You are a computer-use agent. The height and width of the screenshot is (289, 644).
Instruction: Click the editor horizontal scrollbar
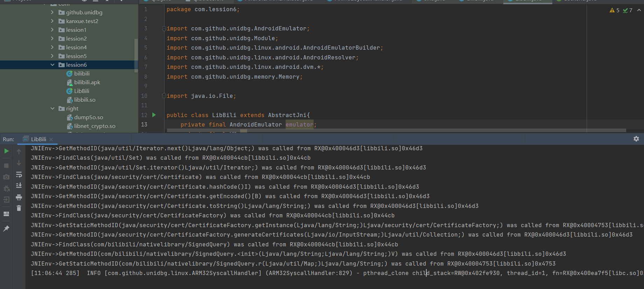click(x=397, y=131)
